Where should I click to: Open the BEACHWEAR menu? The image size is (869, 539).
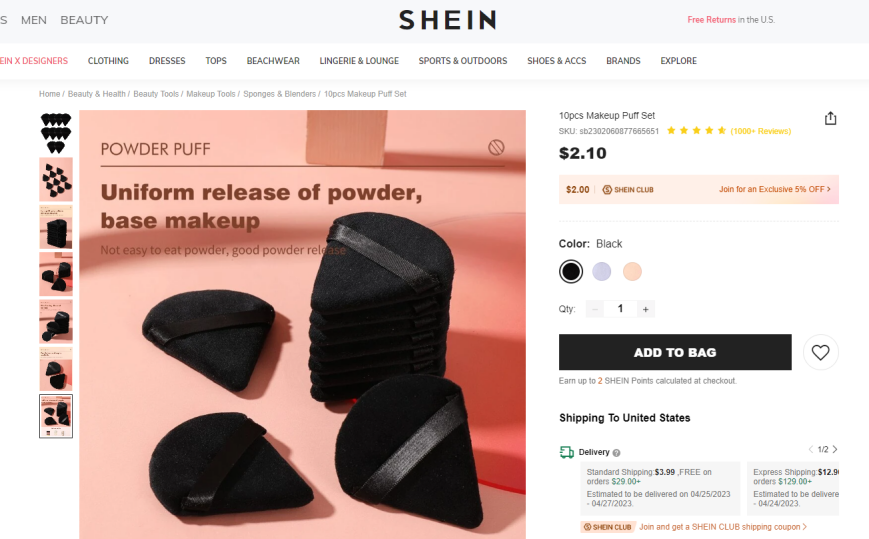tap(273, 61)
